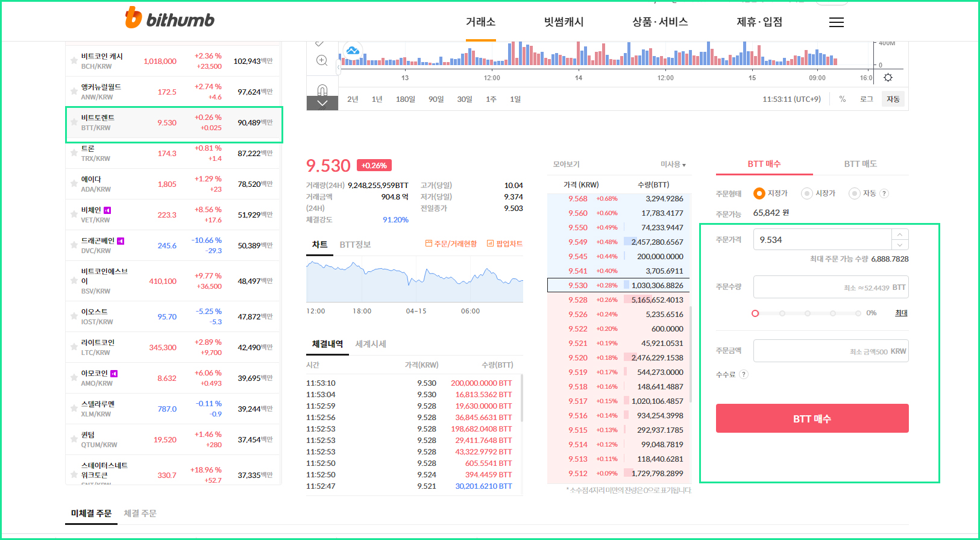Set chart range to 30일
The image size is (980, 540).
[x=465, y=99]
